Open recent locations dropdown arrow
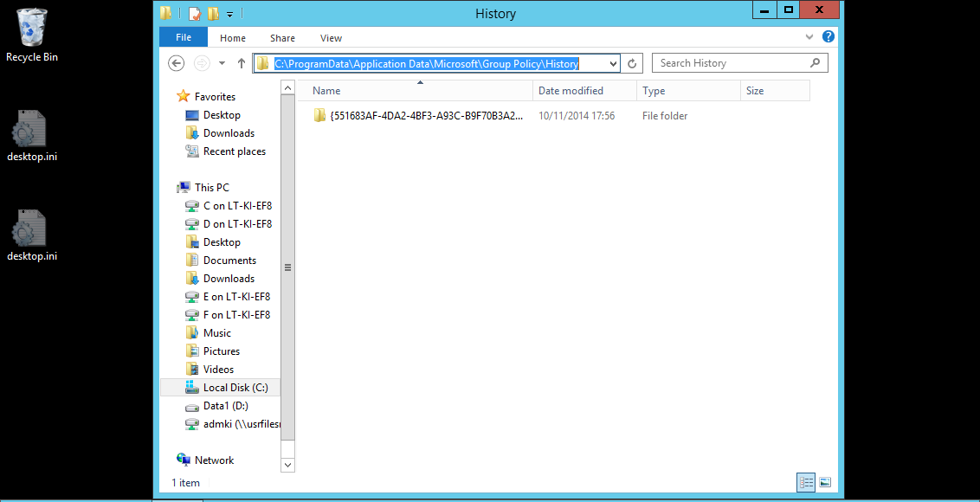This screenshot has height=502, width=980. click(222, 63)
